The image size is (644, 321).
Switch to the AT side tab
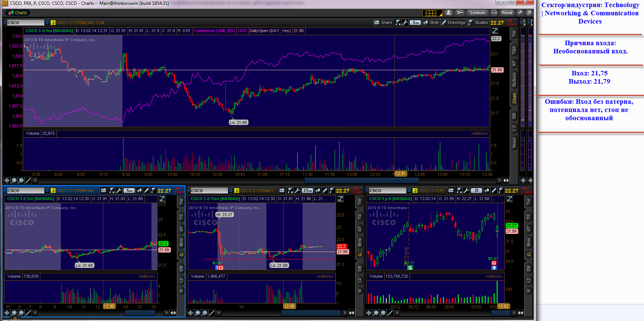pos(514,63)
